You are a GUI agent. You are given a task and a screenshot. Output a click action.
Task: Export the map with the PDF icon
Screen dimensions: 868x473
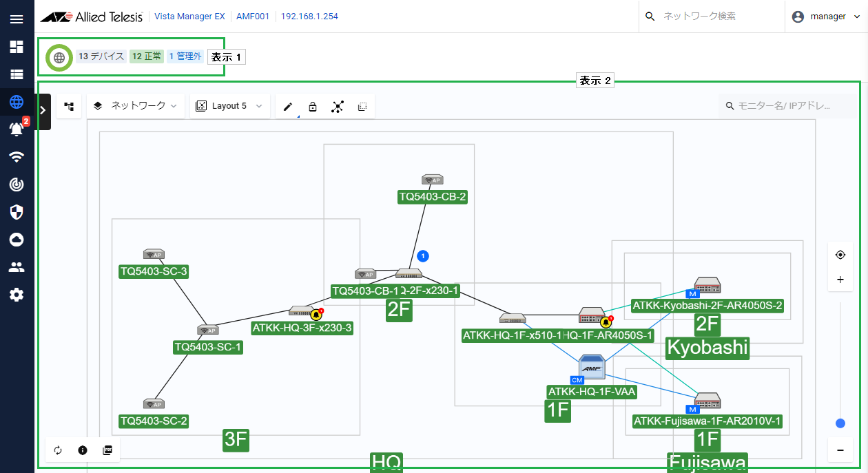[107, 450]
